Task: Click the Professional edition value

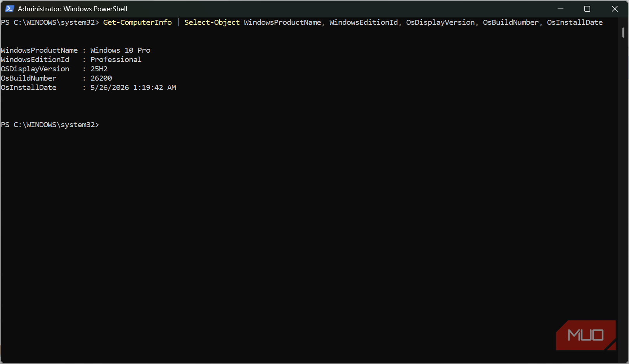Action: coord(116,60)
